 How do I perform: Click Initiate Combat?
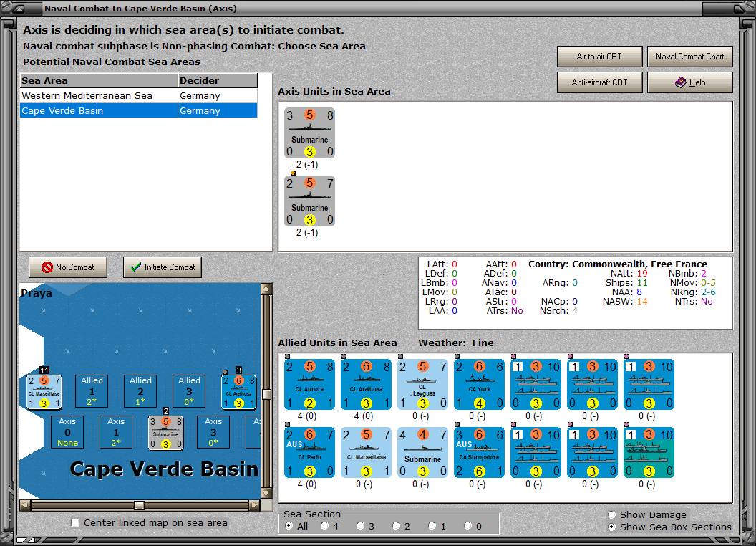(x=163, y=267)
